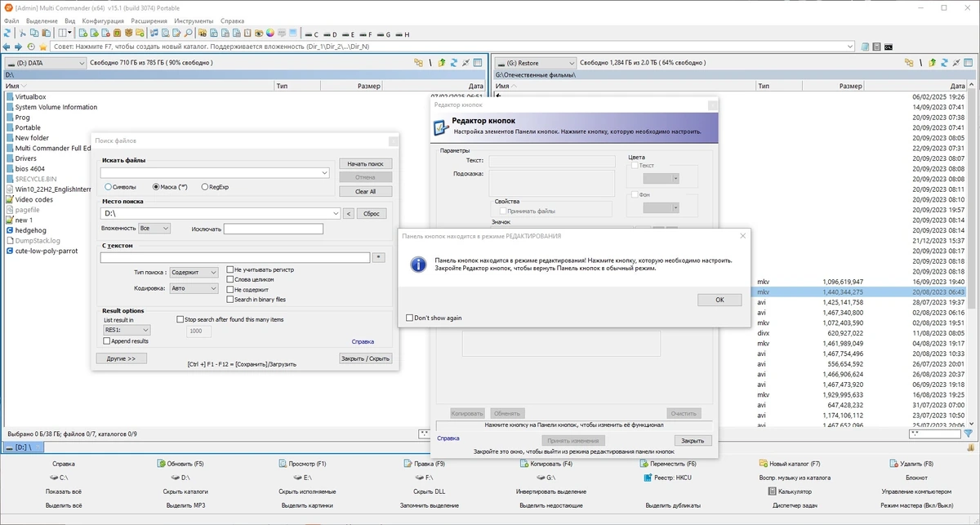The height and width of the screenshot is (525, 980).
Task: Click the left panel folder tree icon
Action: 418,63
